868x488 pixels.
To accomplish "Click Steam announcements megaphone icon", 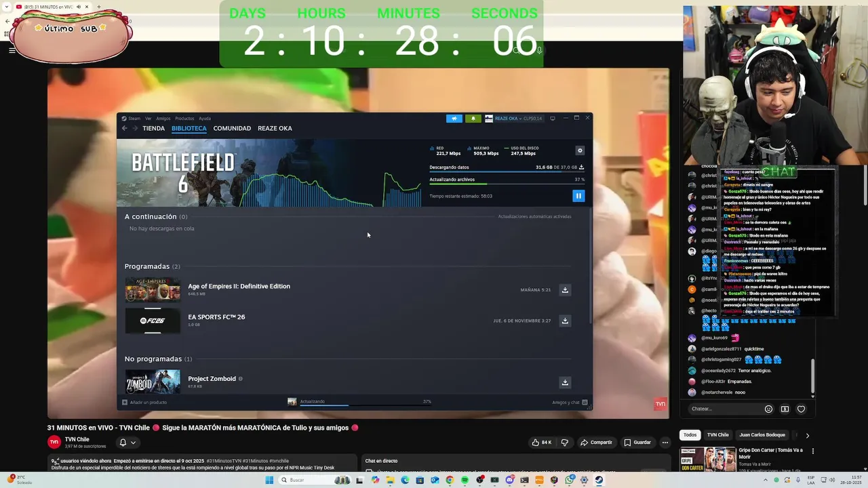I will pos(454,119).
